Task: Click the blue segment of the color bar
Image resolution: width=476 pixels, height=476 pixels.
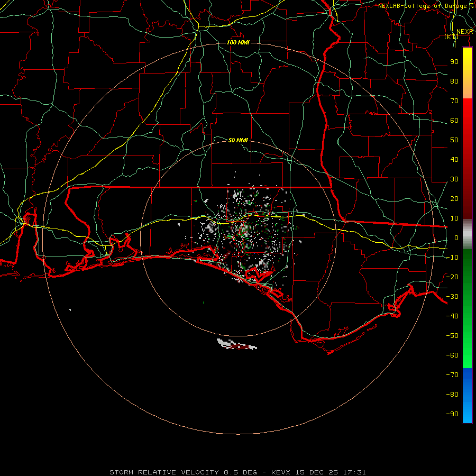Action: pos(467,395)
